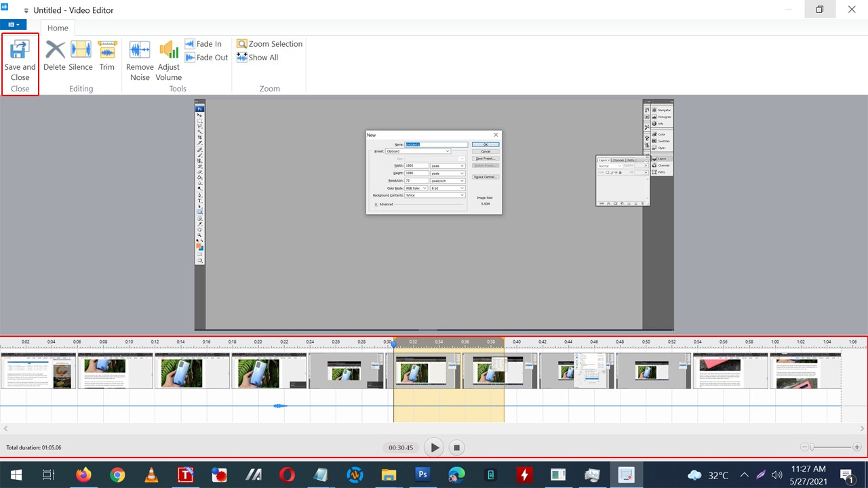Click the audio waveform blip near 0:22
Screen dimensions: 868x488
click(x=279, y=406)
